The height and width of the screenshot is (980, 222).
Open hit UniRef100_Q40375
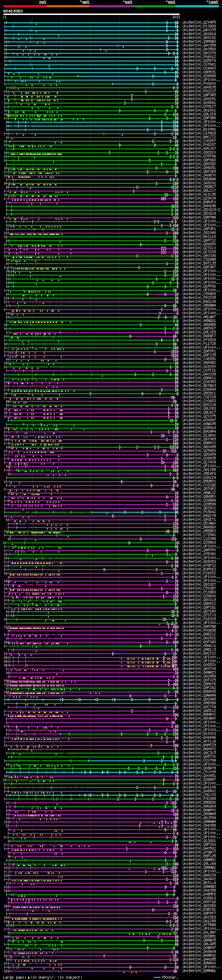pos(199,30)
